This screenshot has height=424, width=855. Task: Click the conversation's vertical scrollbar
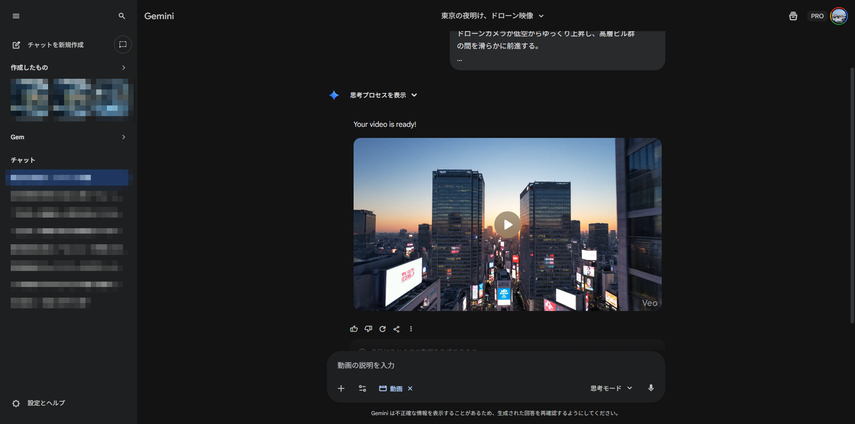851,195
